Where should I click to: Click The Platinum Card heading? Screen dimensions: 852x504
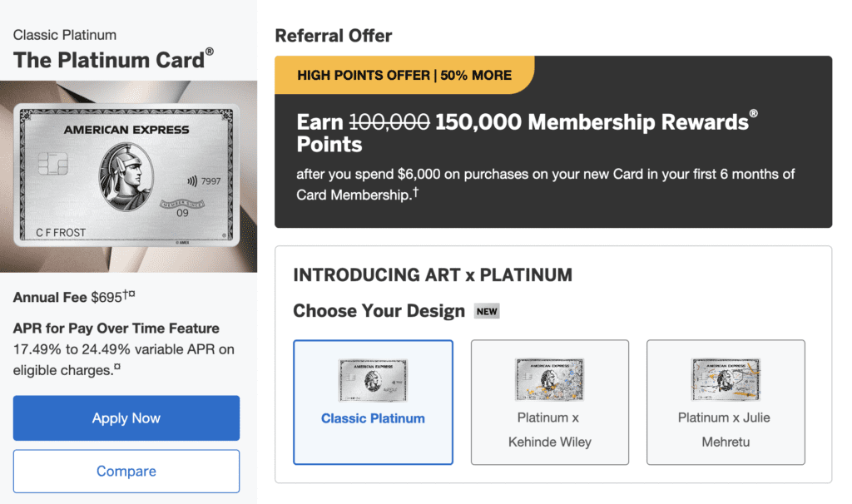click(106, 60)
